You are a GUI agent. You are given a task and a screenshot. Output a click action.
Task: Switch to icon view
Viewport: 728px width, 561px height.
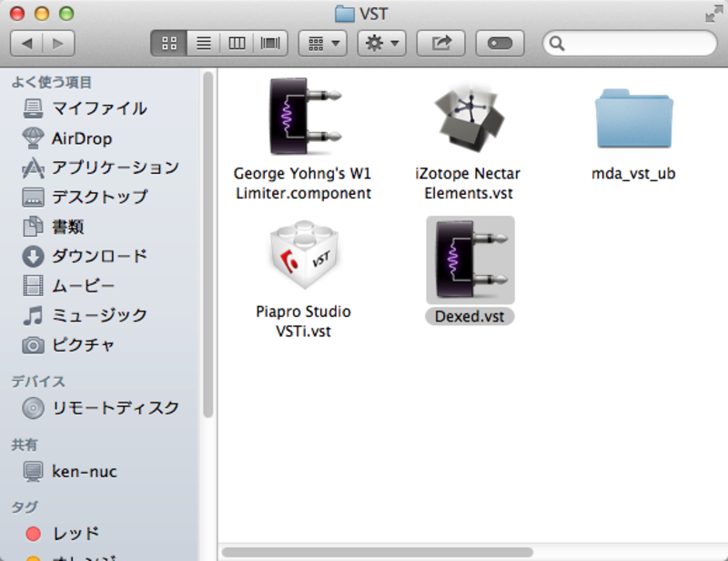pyautogui.click(x=169, y=44)
